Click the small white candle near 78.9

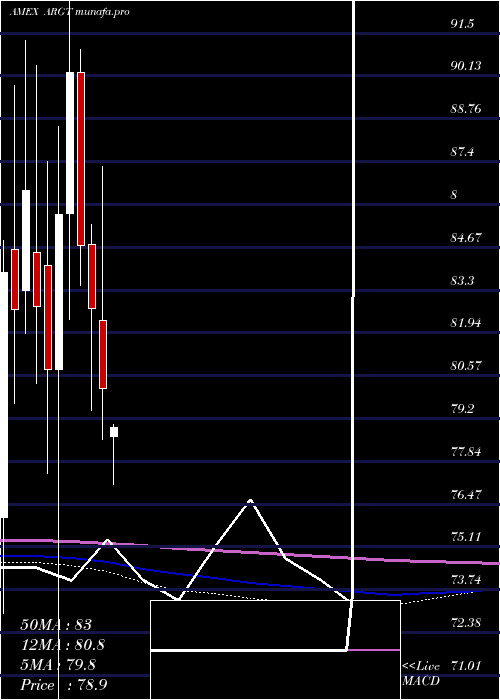coord(114,432)
